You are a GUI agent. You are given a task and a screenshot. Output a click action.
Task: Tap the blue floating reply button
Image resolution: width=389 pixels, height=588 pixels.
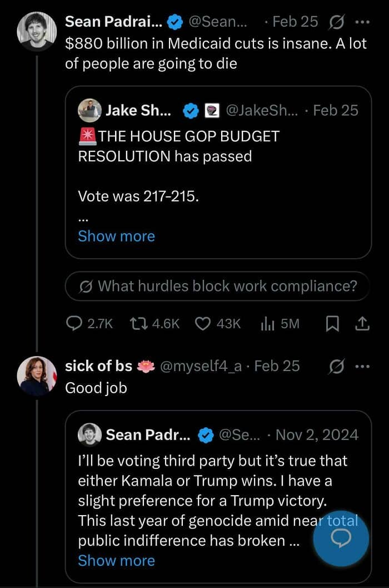tap(341, 538)
